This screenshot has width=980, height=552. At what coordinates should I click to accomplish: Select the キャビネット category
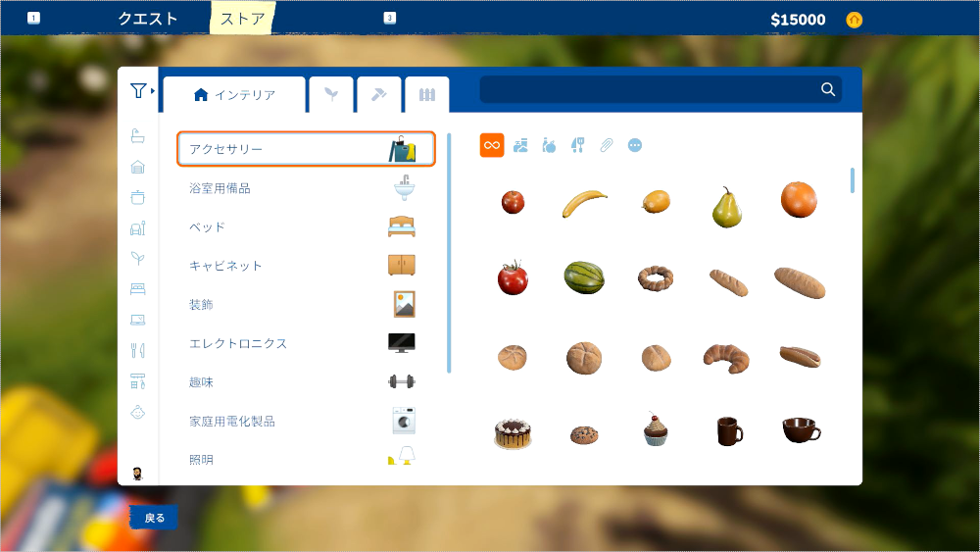click(x=306, y=266)
